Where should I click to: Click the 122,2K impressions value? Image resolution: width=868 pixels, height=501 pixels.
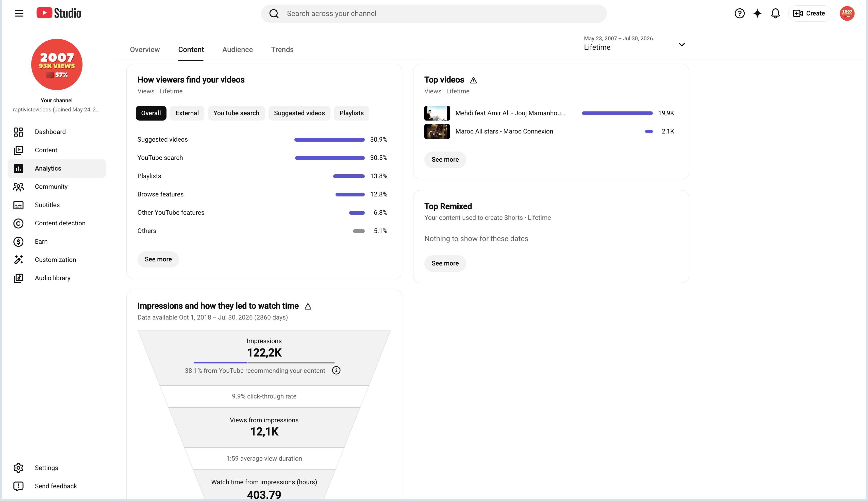point(264,352)
